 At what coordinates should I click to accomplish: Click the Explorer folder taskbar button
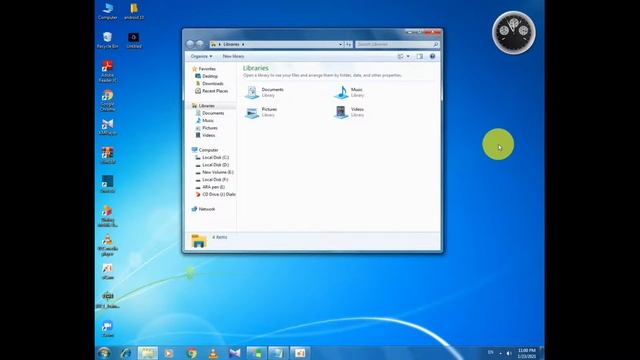(x=147, y=353)
